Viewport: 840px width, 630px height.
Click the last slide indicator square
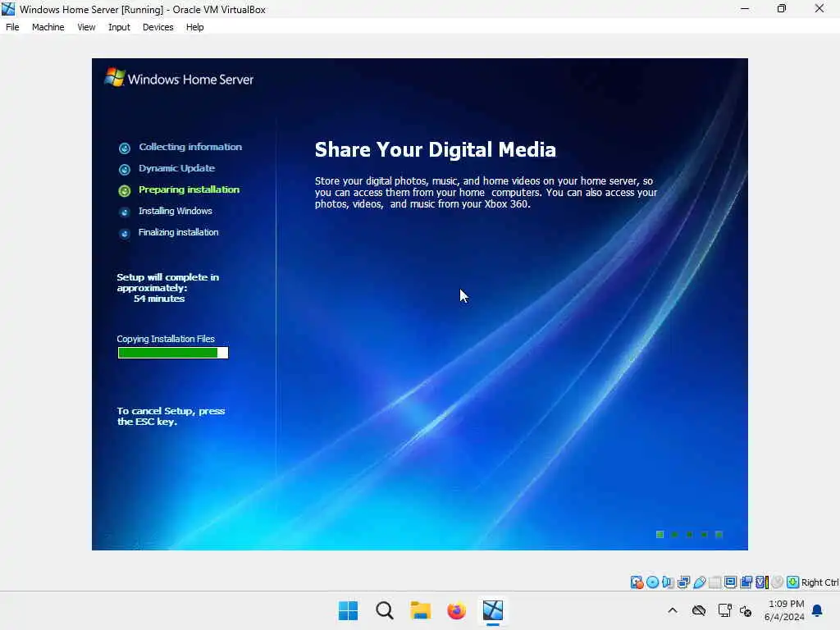click(719, 534)
